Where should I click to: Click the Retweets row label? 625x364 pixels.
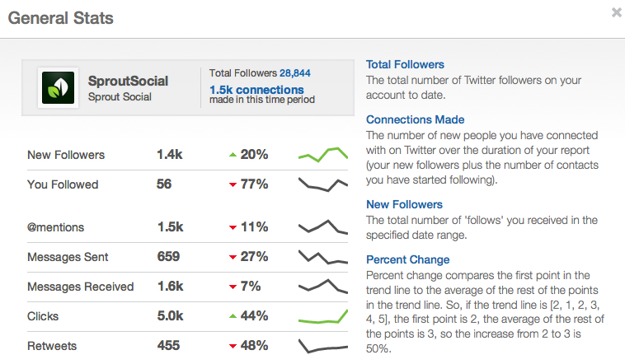(x=51, y=346)
